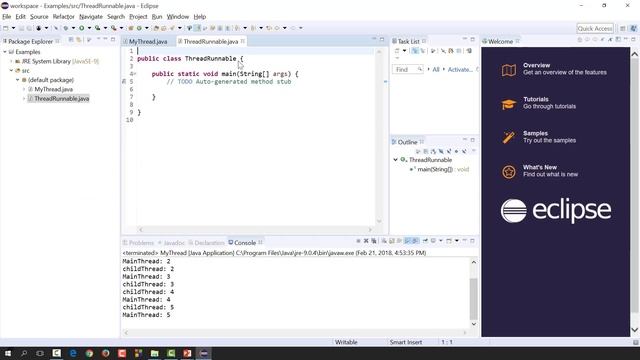Screen dimensions: 640x360
Task: Collapse All in Package Explorer toolbar
Action: 71,40
